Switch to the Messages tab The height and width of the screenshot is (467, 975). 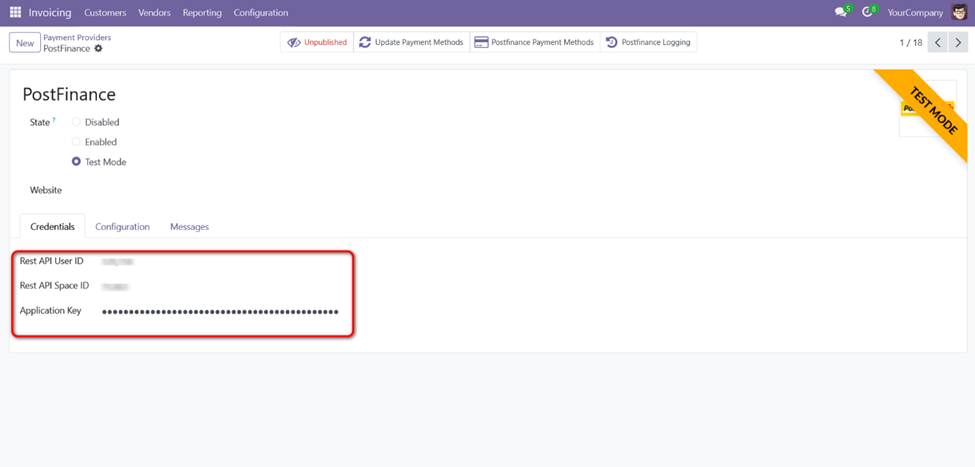click(x=189, y=227)
